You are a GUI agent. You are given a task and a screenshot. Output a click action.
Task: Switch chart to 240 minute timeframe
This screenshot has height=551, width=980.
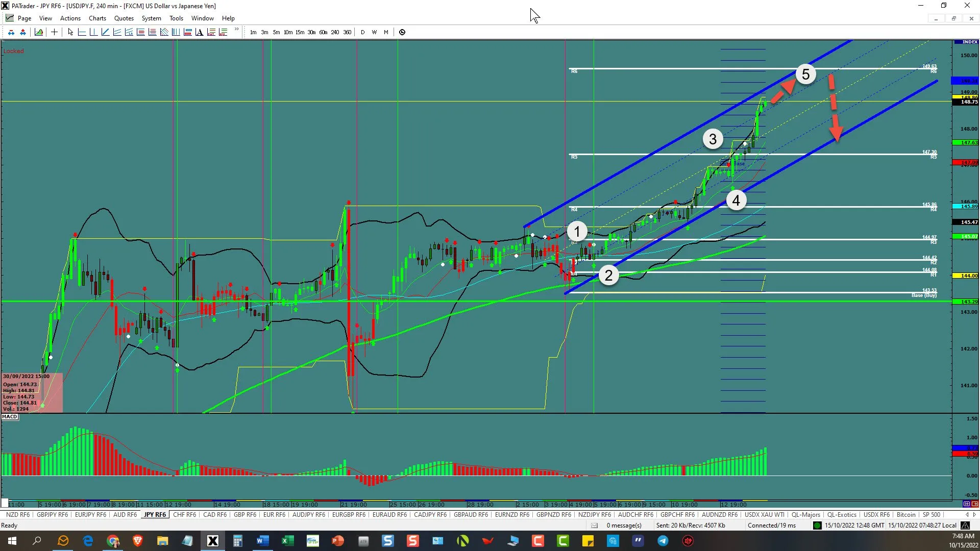tap(335, 32)
